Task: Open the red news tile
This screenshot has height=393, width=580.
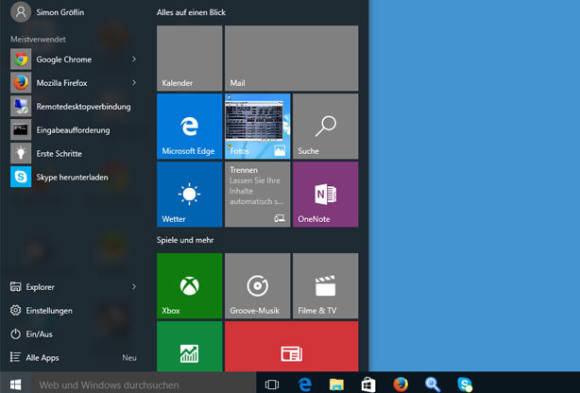Action: coord(291,346)
